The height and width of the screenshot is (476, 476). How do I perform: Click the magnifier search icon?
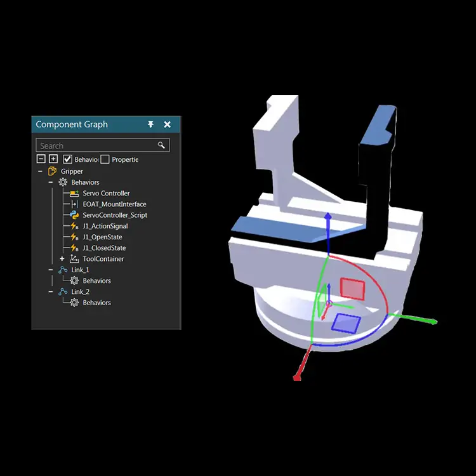click(x=161, y=145)
